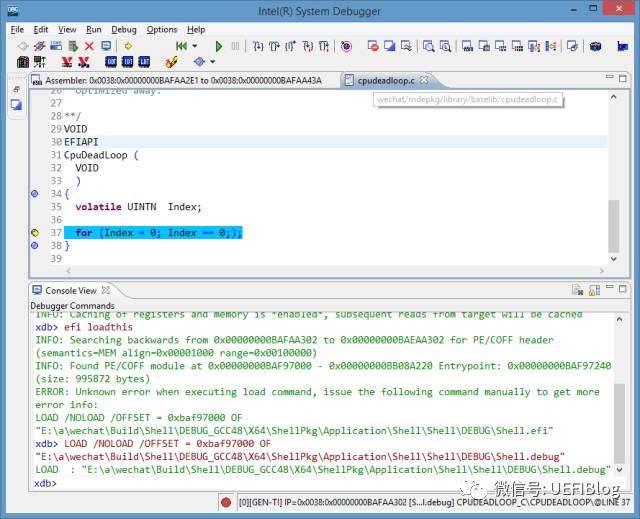Screen dimensions: 640x519
Task: Open the Debug menu
Action: tap(124, 30)
